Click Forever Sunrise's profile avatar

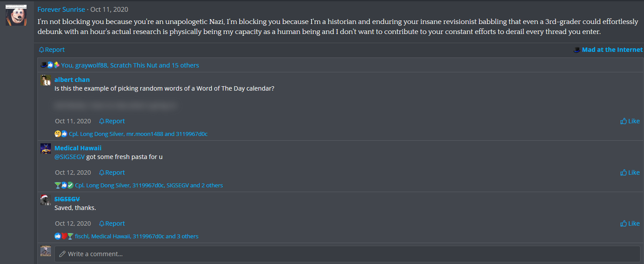click(16, 15)
